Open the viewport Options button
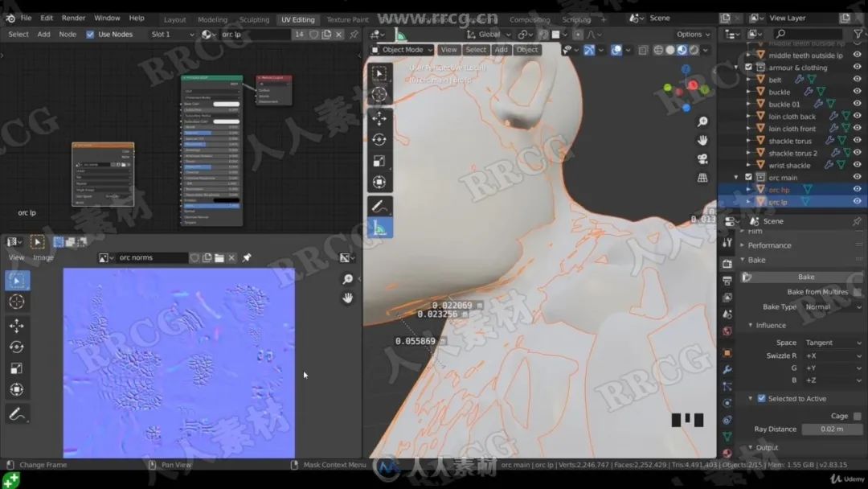Screen dimensions: 868x489 [693, 35]
